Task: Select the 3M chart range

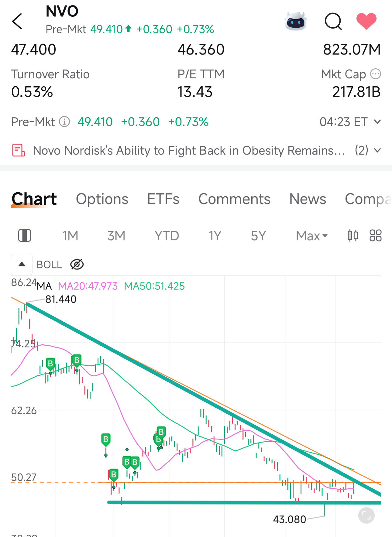Action: pyautogui.click(x=116, y=236)
